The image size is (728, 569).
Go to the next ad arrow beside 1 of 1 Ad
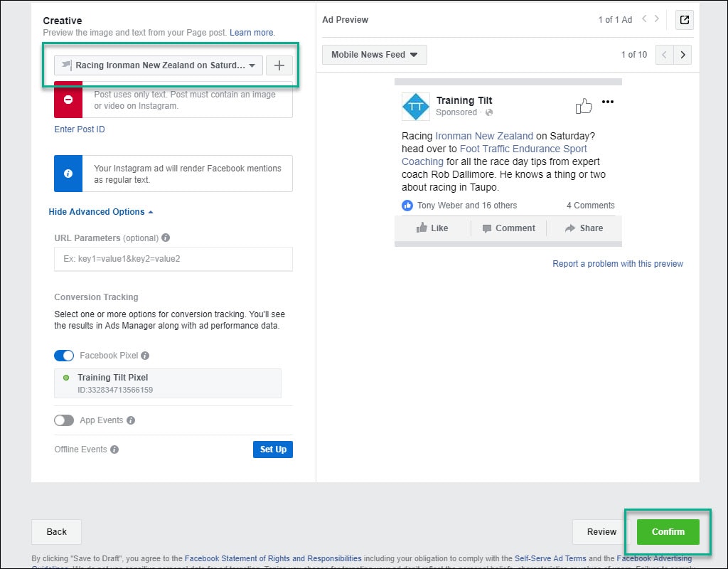click(656, 19)
